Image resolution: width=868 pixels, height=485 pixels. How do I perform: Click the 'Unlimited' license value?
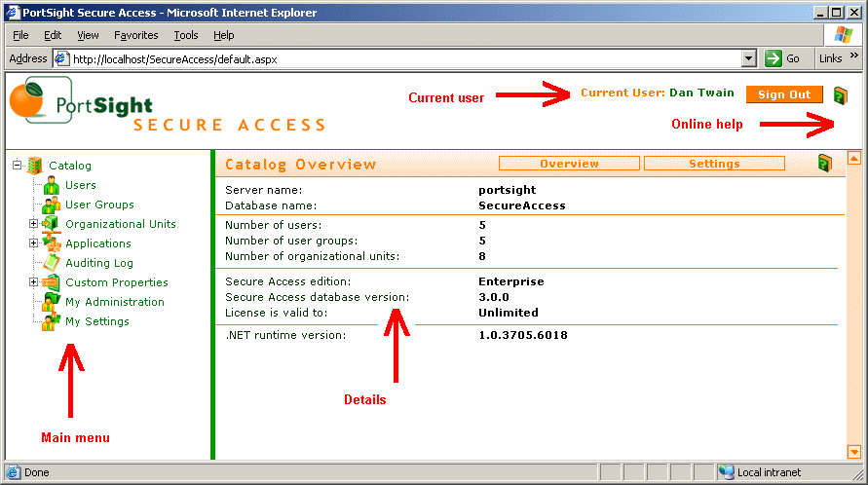509,313
